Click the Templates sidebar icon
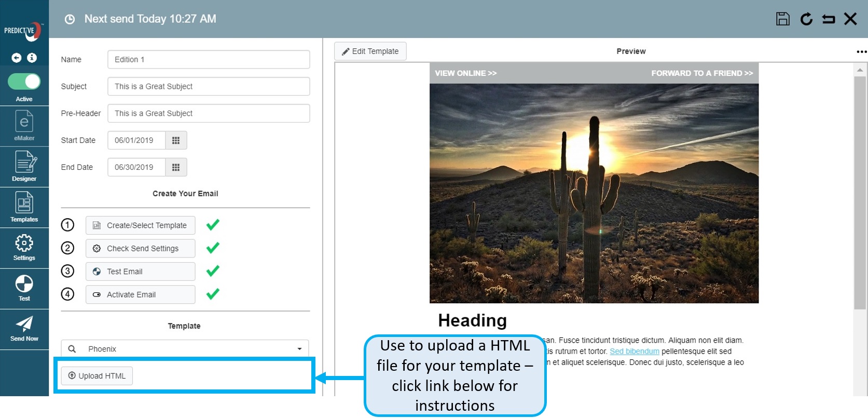The height and width of the screenshot is (418, 868). (24, 207)
